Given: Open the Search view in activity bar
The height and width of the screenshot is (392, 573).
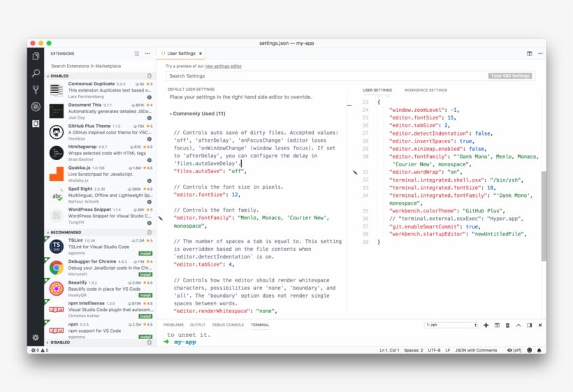Looking at the screenshot, I should click(36, 73).
